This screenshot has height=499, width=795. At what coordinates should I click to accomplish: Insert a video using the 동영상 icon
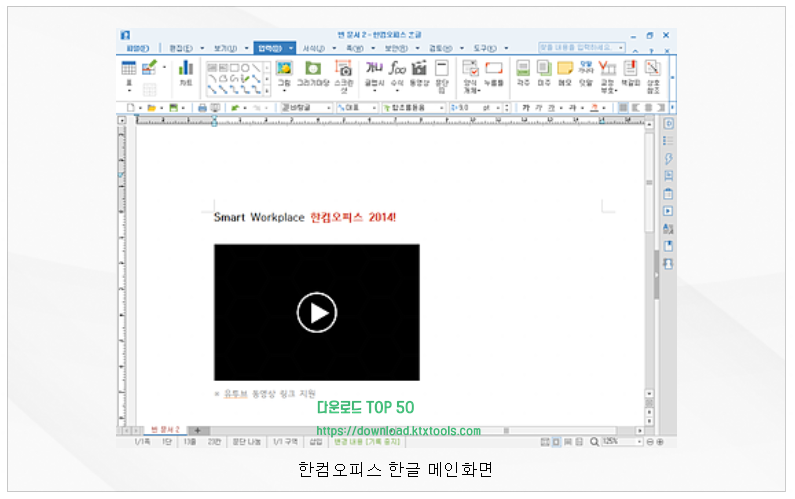click(x=419, y=73)
